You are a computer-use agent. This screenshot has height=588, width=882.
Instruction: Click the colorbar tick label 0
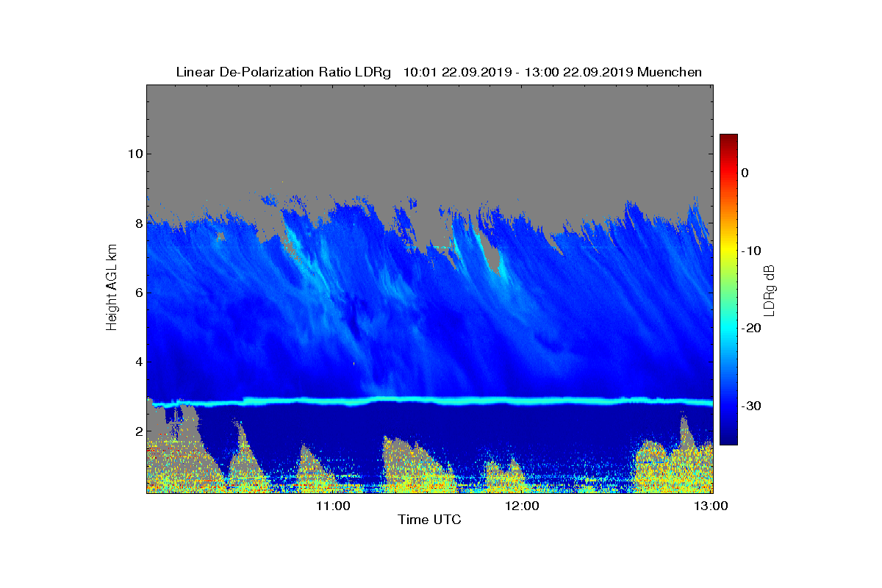745,173
